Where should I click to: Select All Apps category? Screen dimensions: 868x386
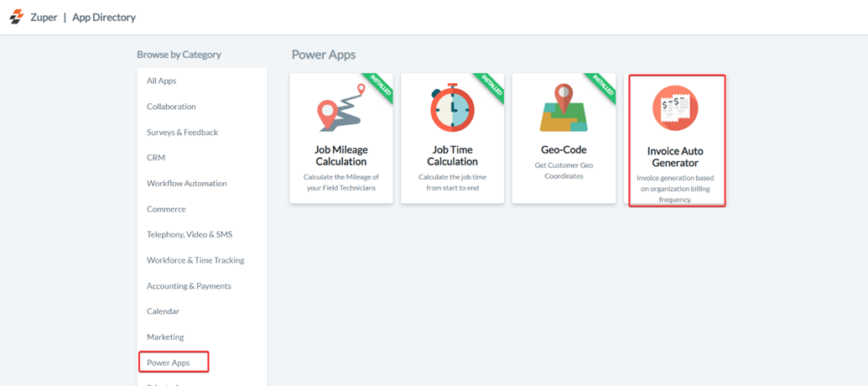162,81
